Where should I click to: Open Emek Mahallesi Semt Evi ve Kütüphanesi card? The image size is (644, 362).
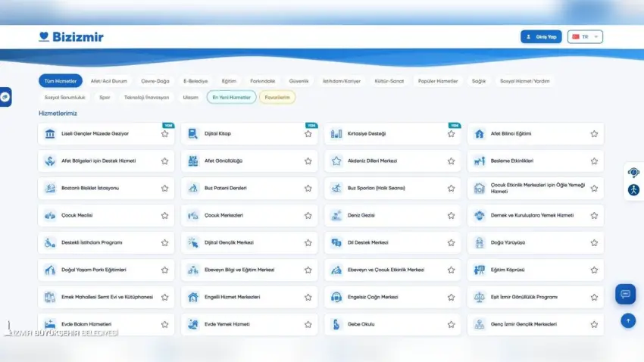[106, 297]
